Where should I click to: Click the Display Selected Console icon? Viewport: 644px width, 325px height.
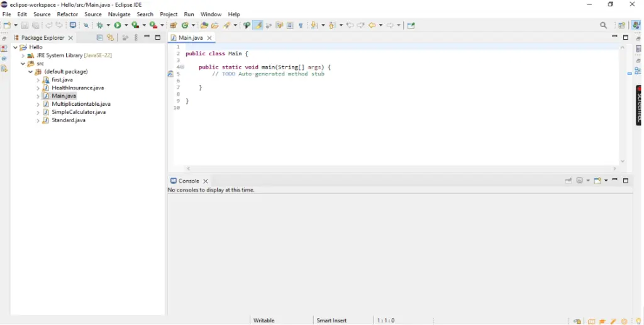(579, 181)
